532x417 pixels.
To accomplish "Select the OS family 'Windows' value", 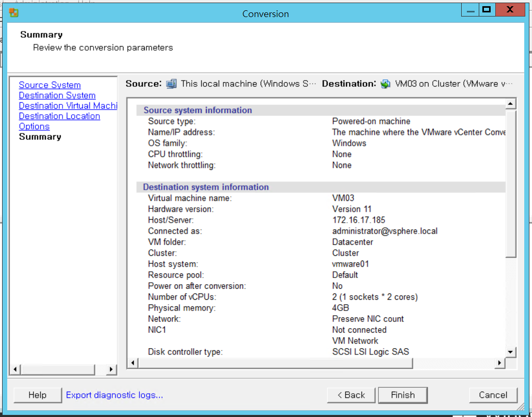I will tap(349, 143).
